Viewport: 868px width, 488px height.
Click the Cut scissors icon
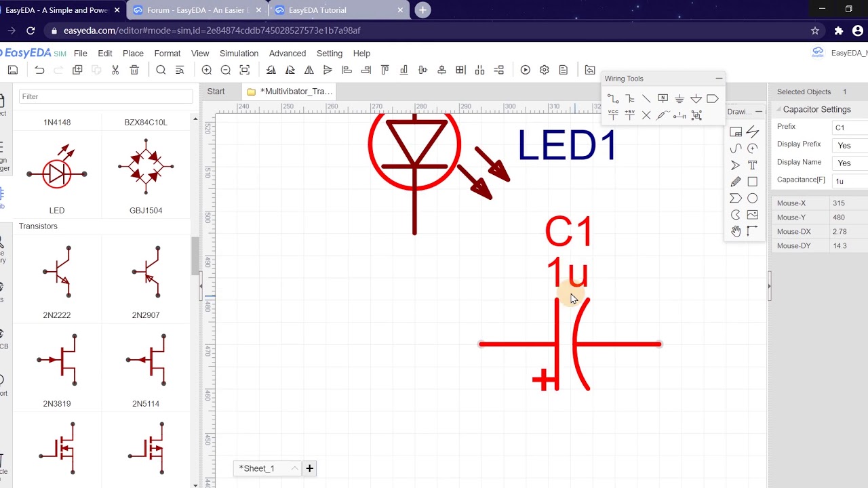(115, 70)
